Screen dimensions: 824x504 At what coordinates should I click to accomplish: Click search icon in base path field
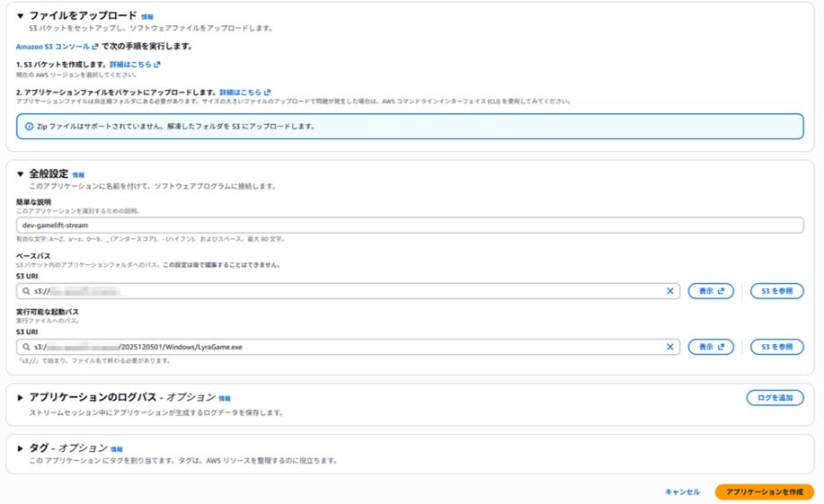(28, 291)
